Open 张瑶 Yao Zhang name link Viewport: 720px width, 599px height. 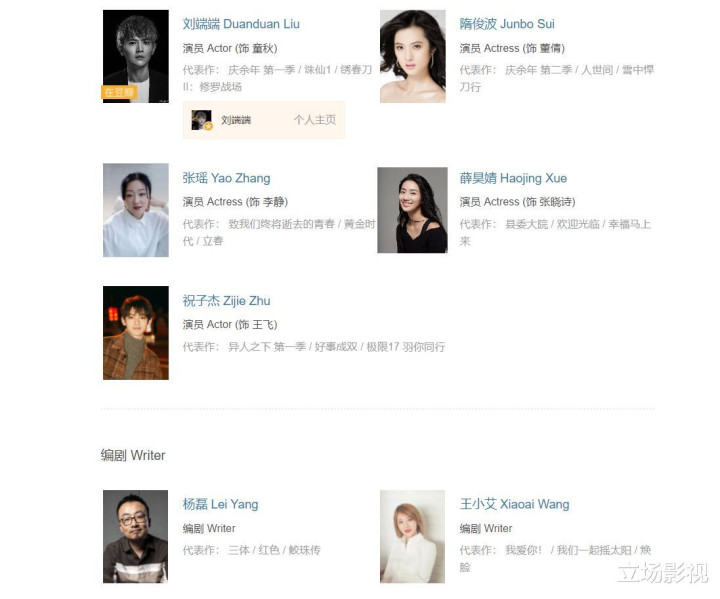click(x=226, y=178)
